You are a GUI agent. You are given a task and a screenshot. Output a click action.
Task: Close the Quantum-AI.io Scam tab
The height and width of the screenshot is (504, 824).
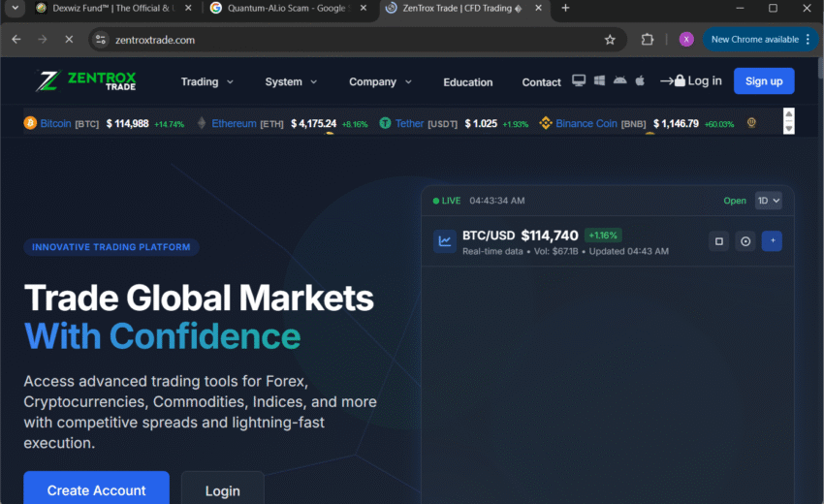364,8
